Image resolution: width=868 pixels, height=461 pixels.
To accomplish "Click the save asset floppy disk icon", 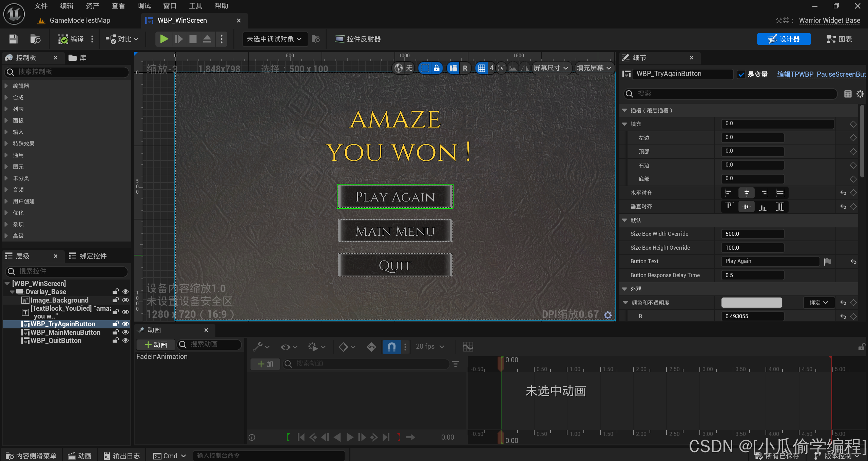I will point(13,39).
